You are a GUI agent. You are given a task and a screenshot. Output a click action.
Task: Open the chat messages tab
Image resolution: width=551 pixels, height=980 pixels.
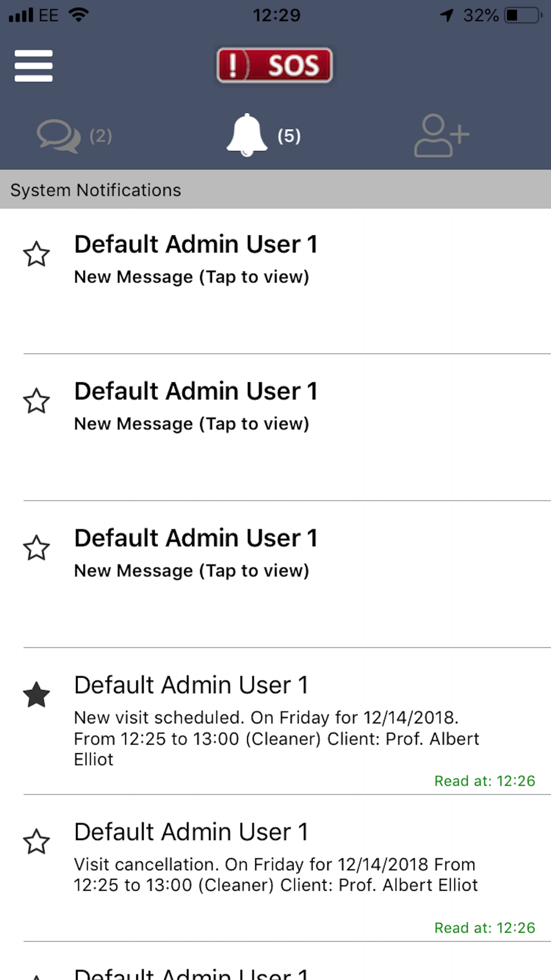[x=58, y=136]
